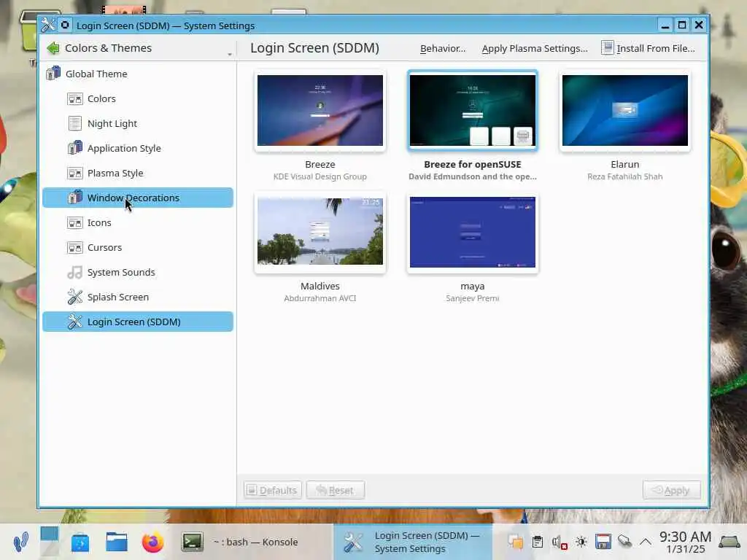Open the muted volume tray icon

coord(560,542)
